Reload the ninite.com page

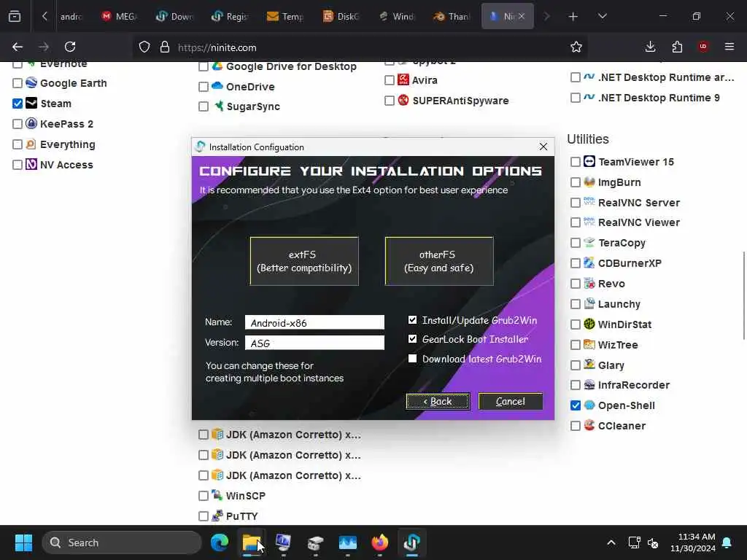coord(70,47)
